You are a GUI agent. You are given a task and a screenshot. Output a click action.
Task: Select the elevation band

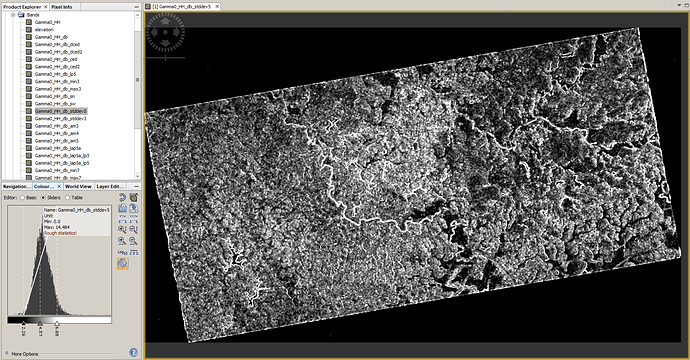point(44,29)
